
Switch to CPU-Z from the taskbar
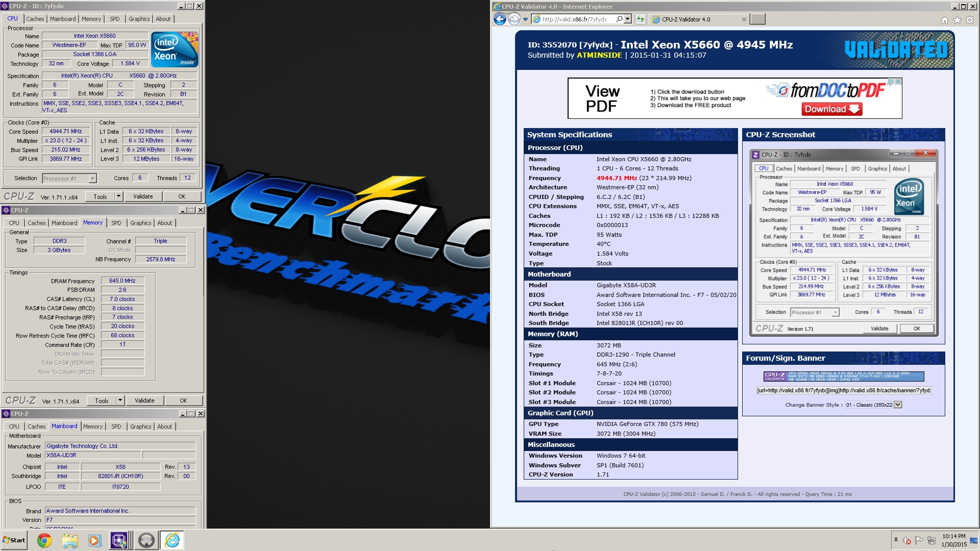coord(119,540)
